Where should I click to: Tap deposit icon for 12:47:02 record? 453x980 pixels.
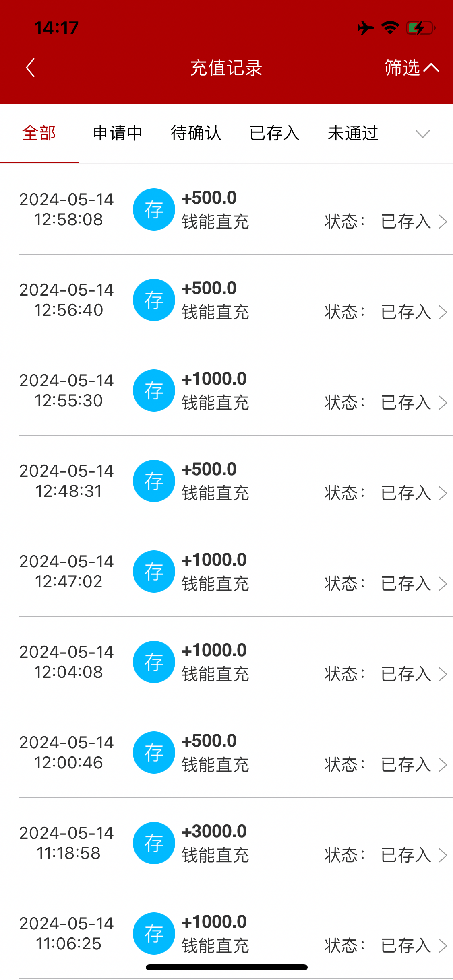(154, 572)
